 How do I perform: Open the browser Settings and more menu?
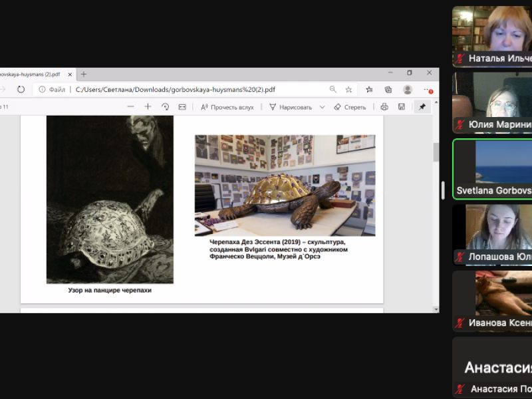pos(428,89)
